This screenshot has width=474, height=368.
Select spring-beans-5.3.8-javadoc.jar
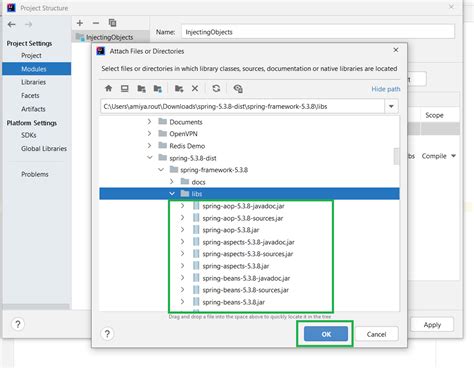click(x=246, y=278)
